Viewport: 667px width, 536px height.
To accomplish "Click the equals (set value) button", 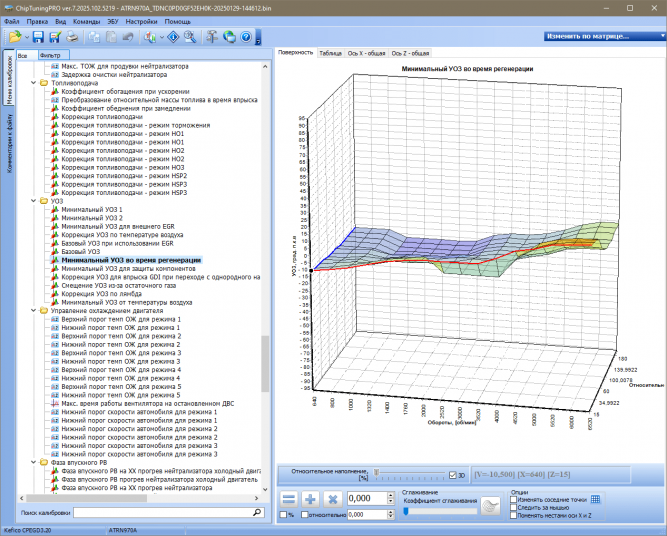I will click(x=289, y=499).
